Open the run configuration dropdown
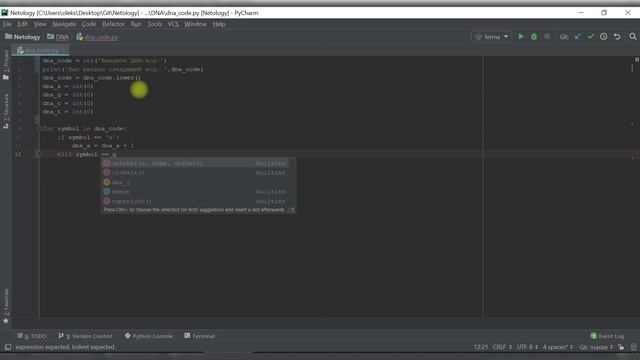Screen dimensions: 640x360 click(491, 37)
